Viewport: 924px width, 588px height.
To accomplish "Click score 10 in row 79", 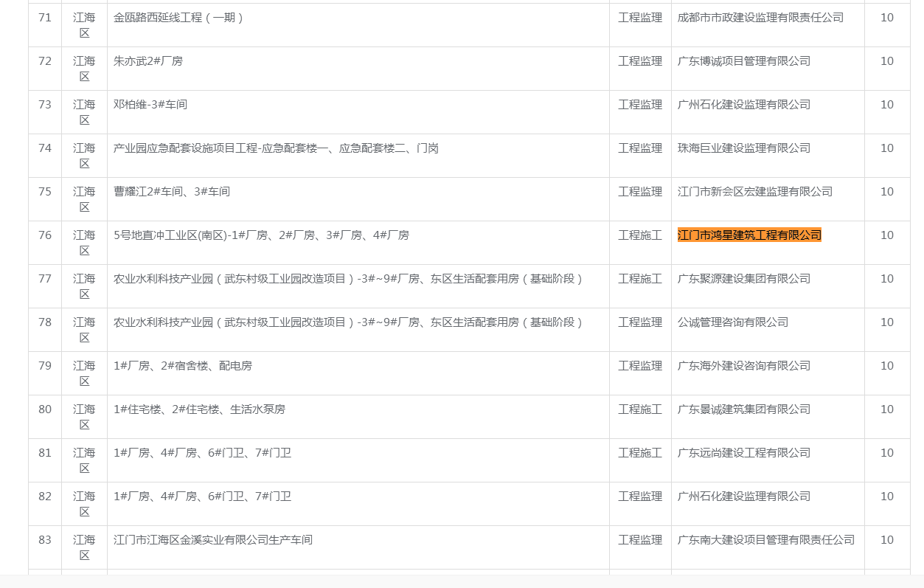I will pos(887,366).
